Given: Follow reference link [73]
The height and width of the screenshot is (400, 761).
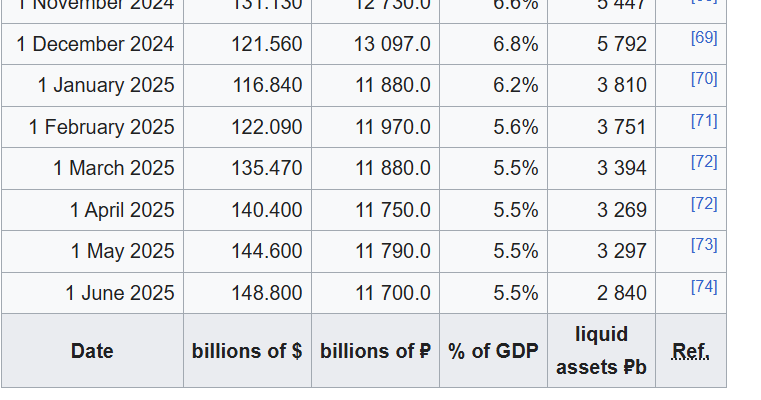Looking at the screenshot, I should 704,244.
